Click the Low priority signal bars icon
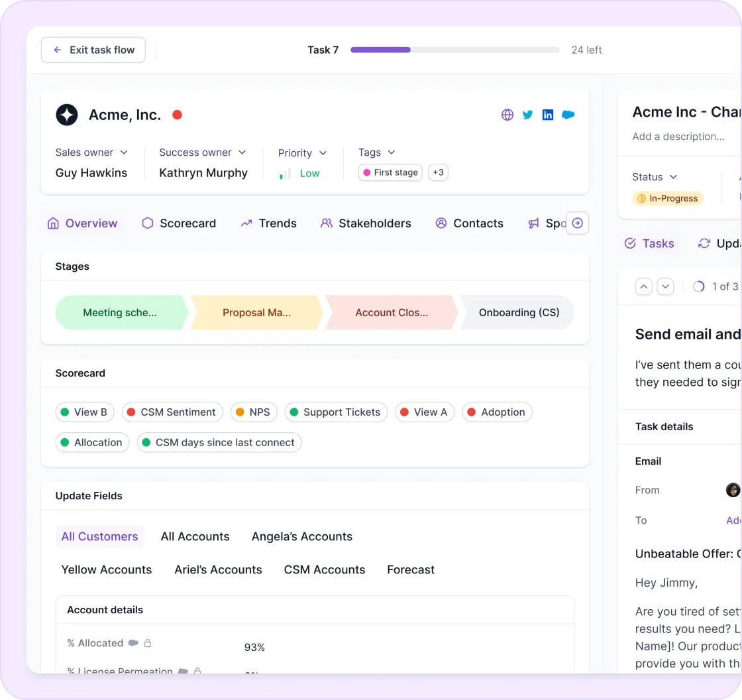Viewport: 742px width, 700px height. pos(285,173)
